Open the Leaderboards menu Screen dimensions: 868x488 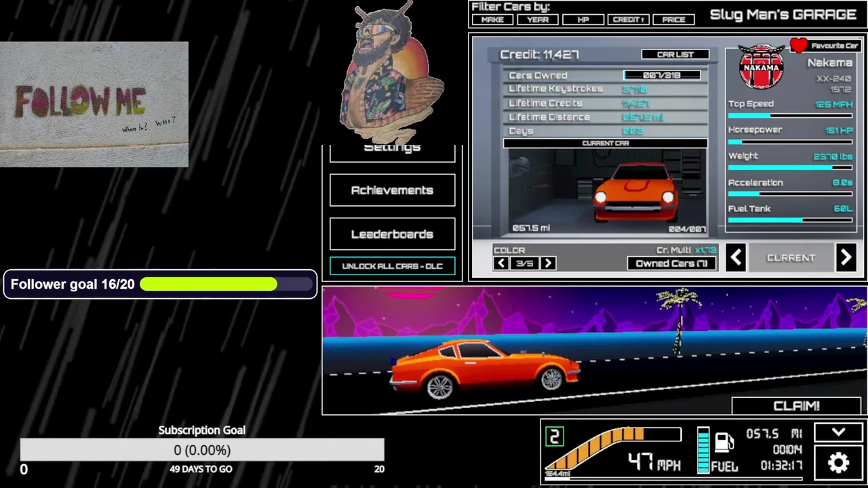point(392,235)
